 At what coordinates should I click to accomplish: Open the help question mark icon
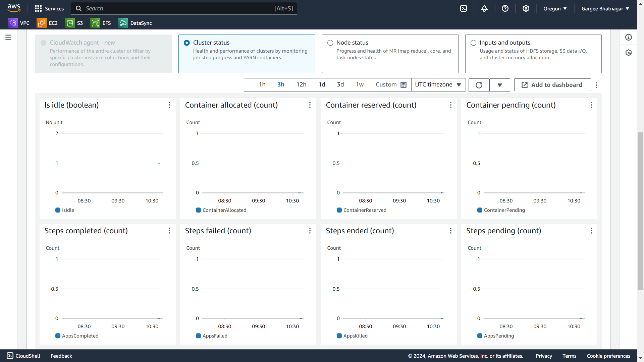pyautogui.click(x=505, y=9)
